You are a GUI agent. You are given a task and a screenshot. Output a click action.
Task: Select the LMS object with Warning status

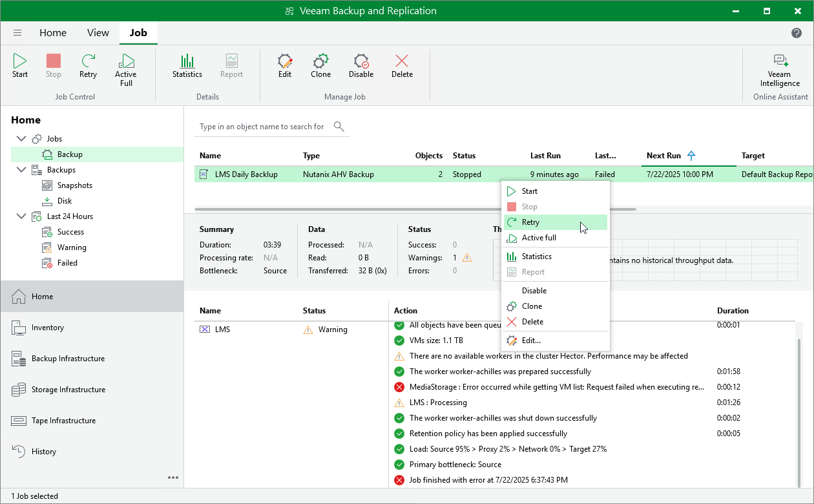click(291, 330)
